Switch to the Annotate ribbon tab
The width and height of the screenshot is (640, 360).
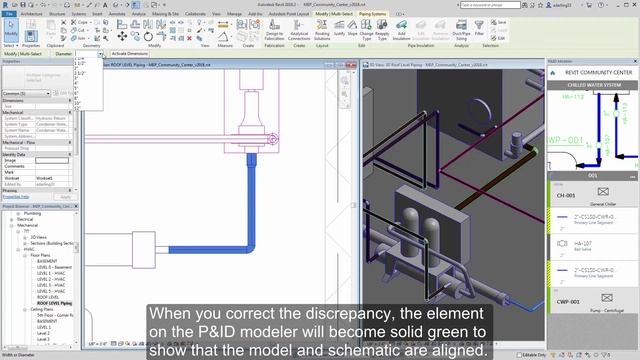point(117,13)
